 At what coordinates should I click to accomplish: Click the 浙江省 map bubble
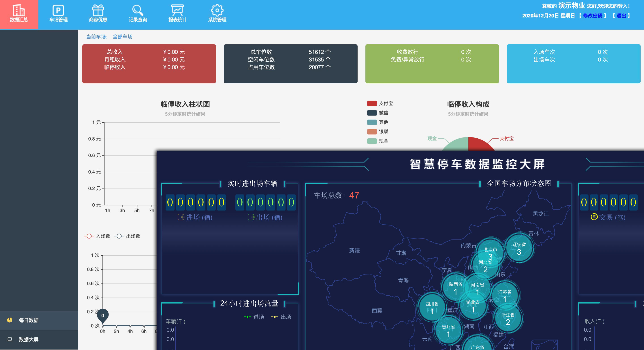click(508, 318)
